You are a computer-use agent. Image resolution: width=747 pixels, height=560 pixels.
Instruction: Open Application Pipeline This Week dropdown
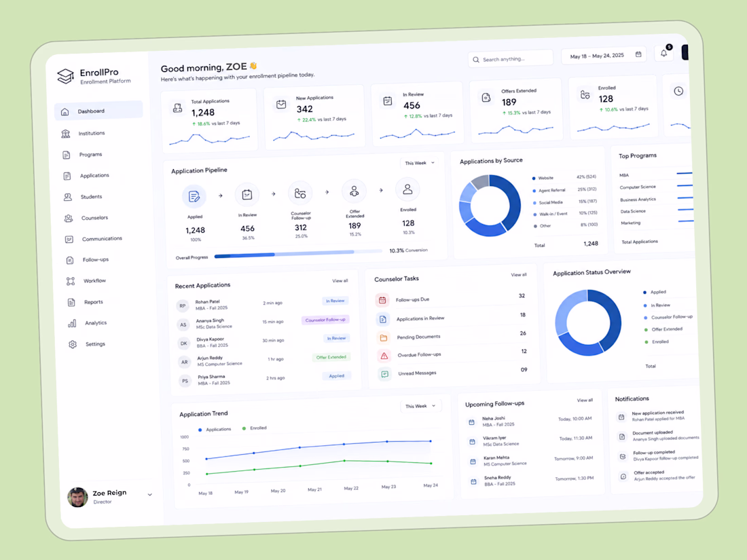[x=419, y=163]
